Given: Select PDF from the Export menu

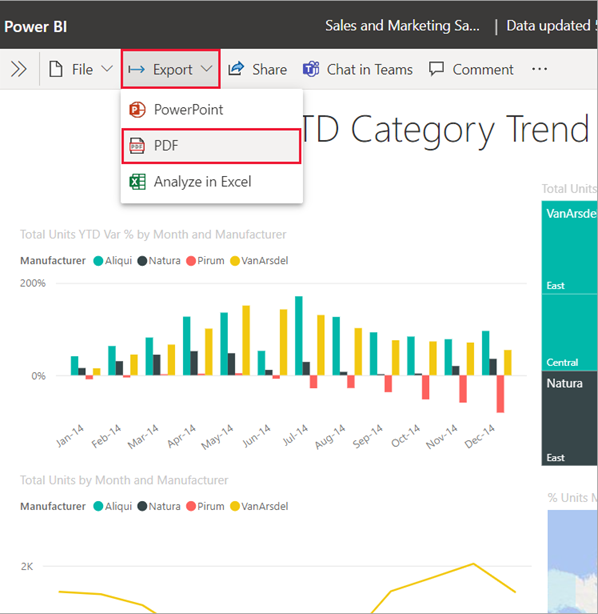Looking at the screenshot, I should coord(211,146).
